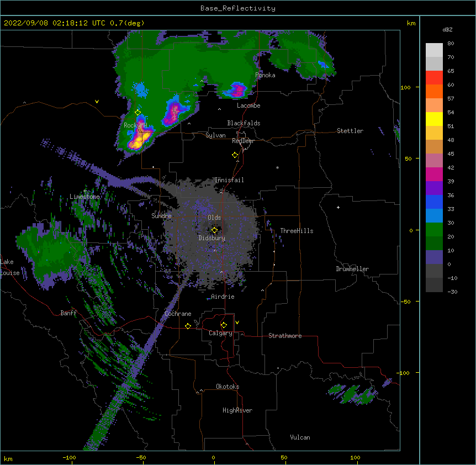Pick the bright yellow swatch in the dBZ legend
This screenshot has height=465, width=476.
point(434,119)
